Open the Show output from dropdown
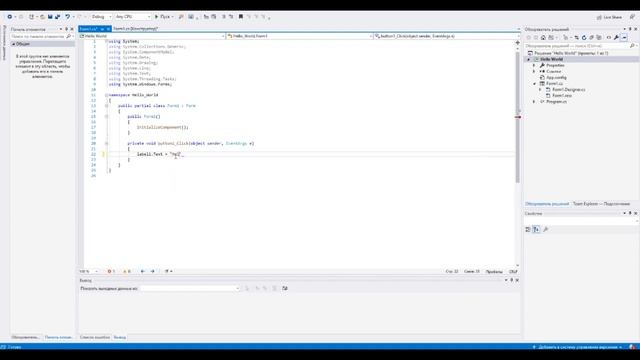640x360 pixels. (190, 289)
